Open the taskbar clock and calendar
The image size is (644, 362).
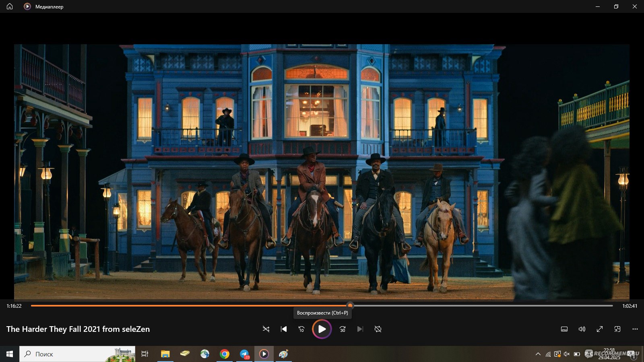pyautogui.click(x=609, y=354)
